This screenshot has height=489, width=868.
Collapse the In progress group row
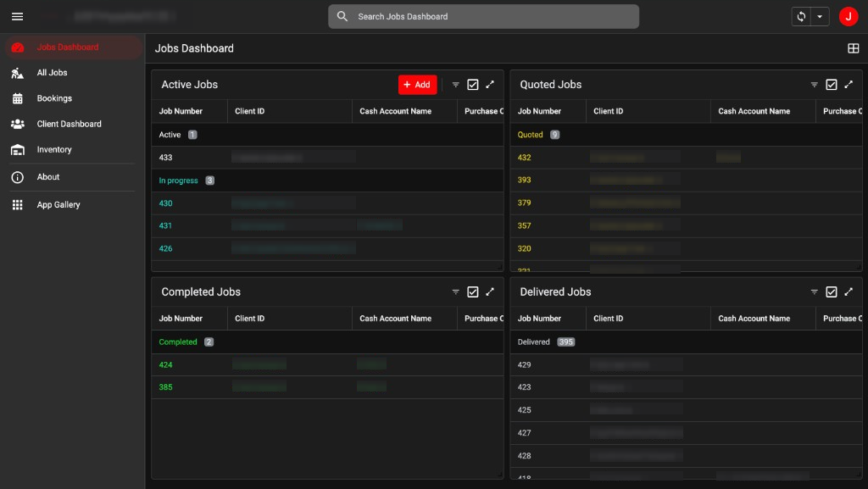click(x=327, y=181)
